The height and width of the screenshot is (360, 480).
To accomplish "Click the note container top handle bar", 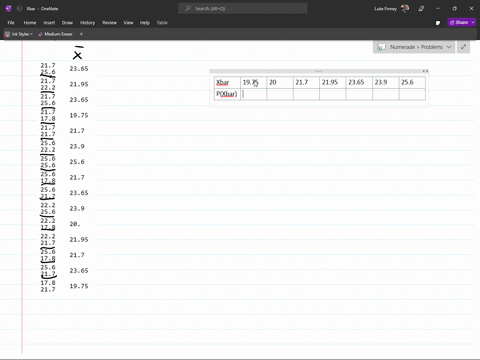I will [319, 71].
